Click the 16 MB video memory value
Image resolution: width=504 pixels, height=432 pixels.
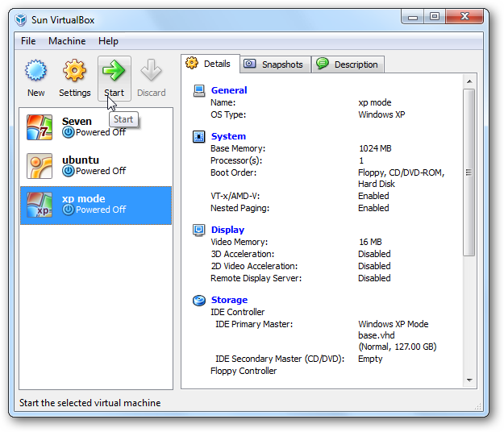(x=370, y=242)
